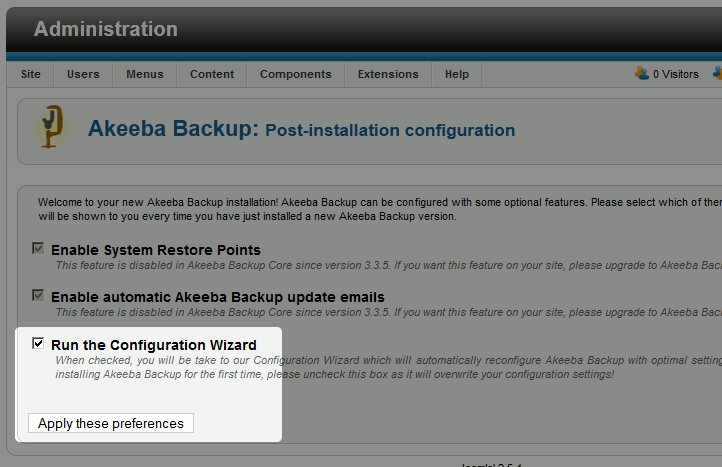Viewport: 722px width, 467px height.
Task: Click the partially visible users icon at far right
Action: click(717, 73)
